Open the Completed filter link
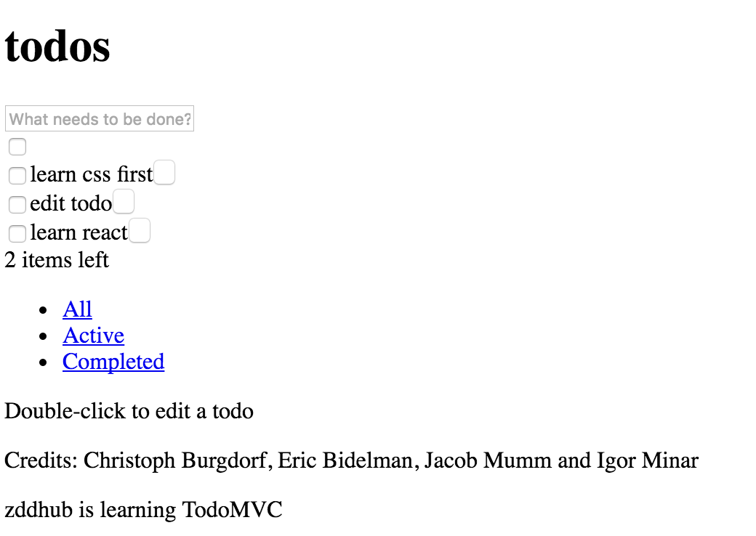 (113, 361)
